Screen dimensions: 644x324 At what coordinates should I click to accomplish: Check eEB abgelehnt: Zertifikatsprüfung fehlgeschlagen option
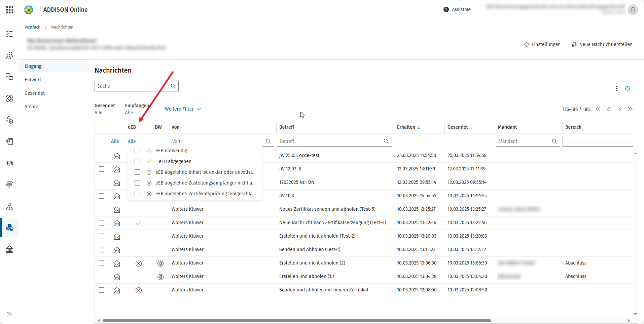tap(137, 194)
